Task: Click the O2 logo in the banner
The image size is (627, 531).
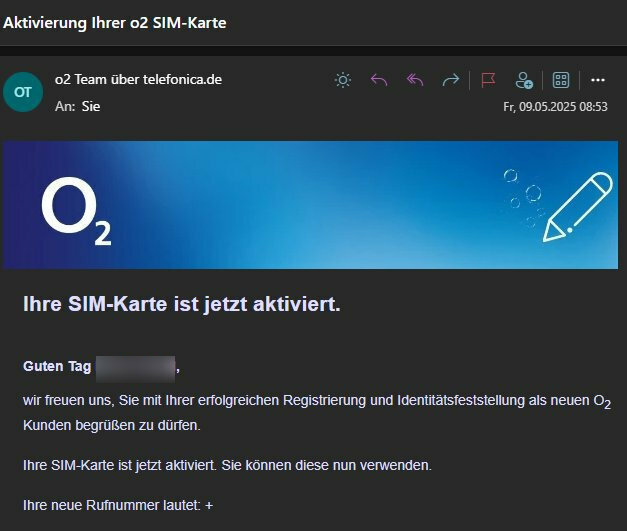Action: click(76, 211)
